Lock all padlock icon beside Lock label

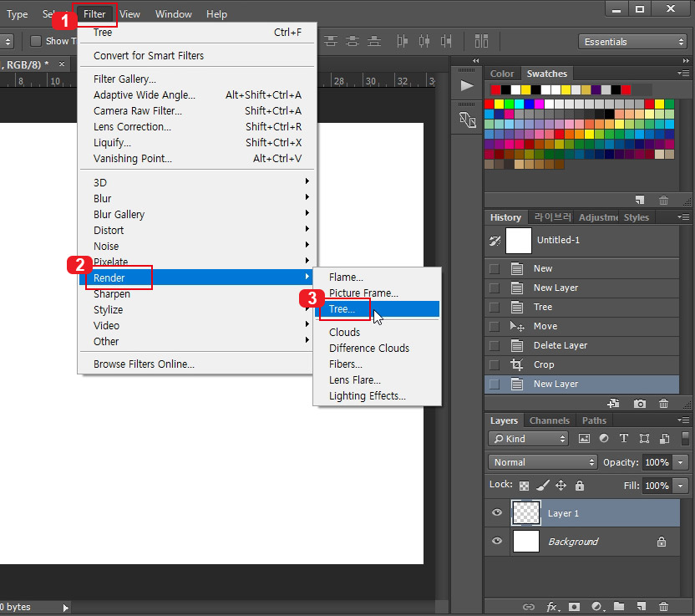(x=580, y=485)
